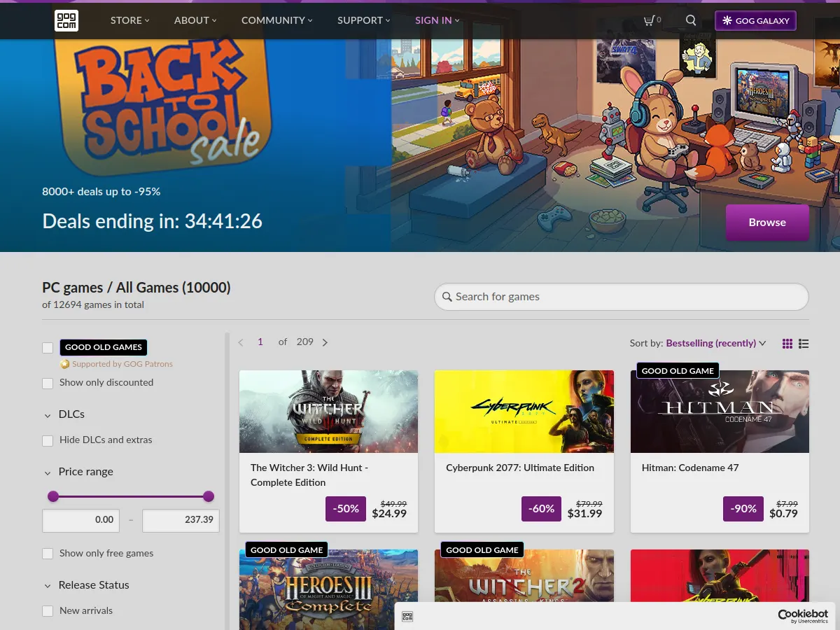The height and width of the screenshot is (630, 840).
Task: Click the header search magnifier icon
Action: 691,20
